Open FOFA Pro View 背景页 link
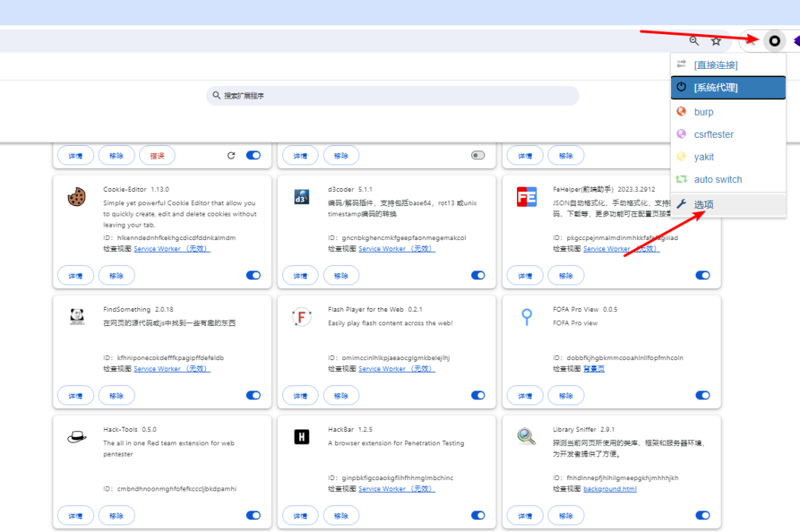 click(x=594, y=369)
